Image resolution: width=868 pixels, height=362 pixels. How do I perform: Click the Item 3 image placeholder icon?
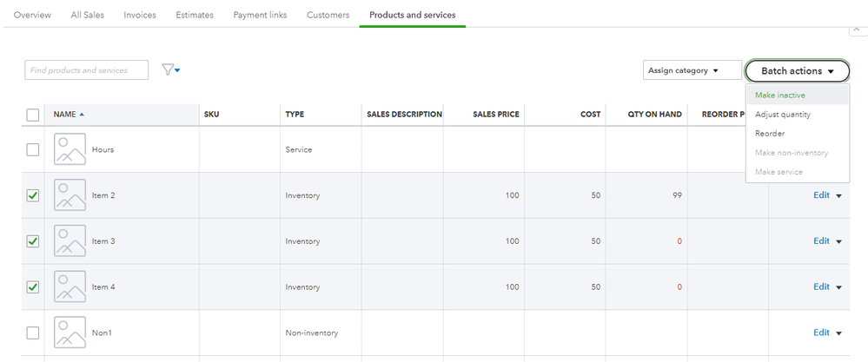[x=70, y=241]
